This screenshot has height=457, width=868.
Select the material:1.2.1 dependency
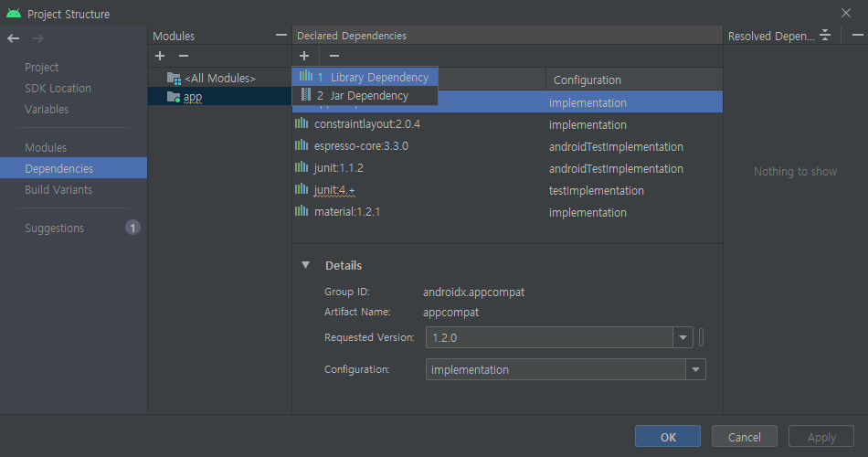point(347,212)
